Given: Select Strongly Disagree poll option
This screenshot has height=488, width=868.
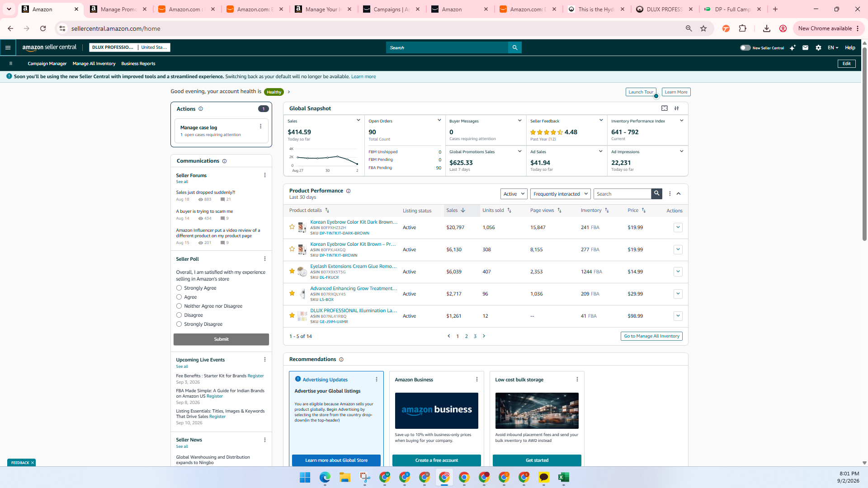Looking at the screenshot, I should pyautogui.click(x=179, y=324).
